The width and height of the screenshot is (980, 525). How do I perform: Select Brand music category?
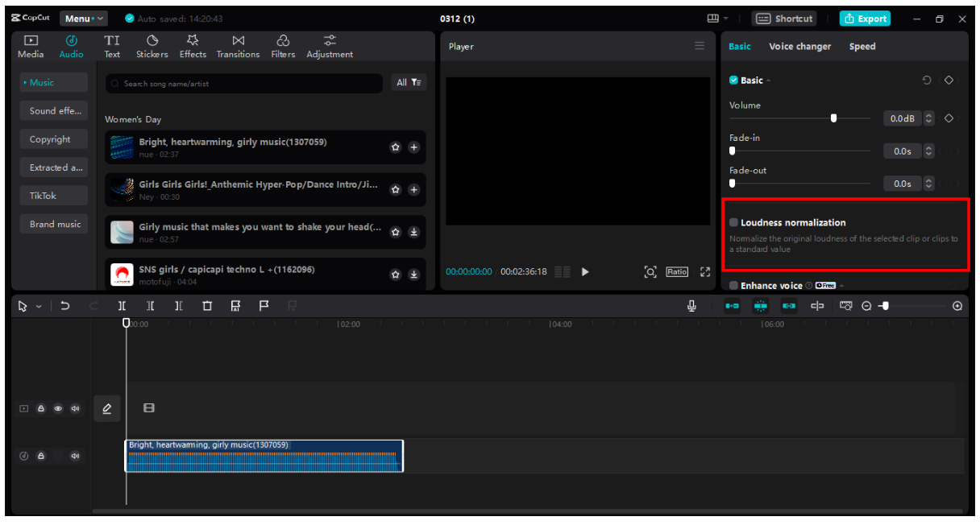coord(54,224)
